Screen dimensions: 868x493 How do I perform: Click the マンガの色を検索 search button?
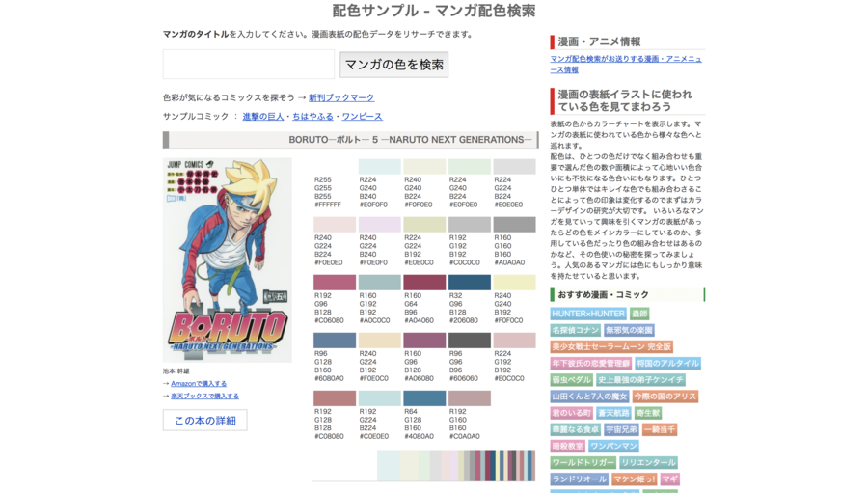point(393,65)
